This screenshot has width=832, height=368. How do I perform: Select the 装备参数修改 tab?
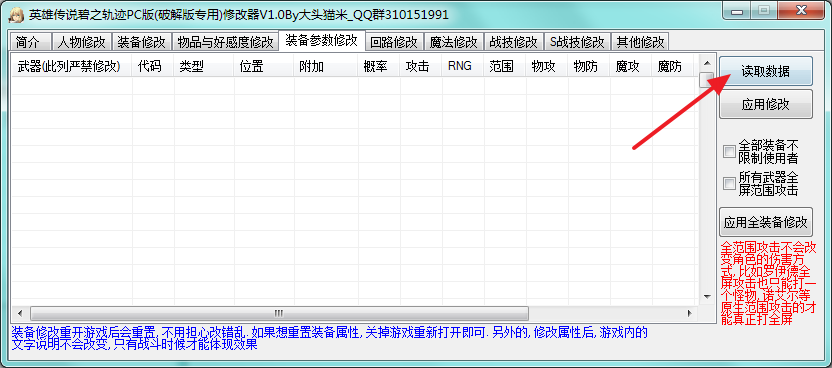click(322, 40)
